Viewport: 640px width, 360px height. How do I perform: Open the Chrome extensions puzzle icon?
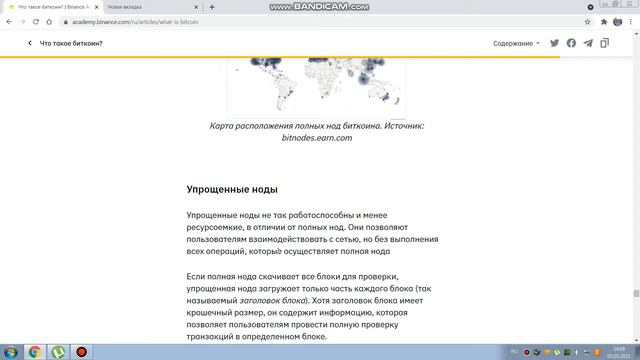tap(604, 22)
